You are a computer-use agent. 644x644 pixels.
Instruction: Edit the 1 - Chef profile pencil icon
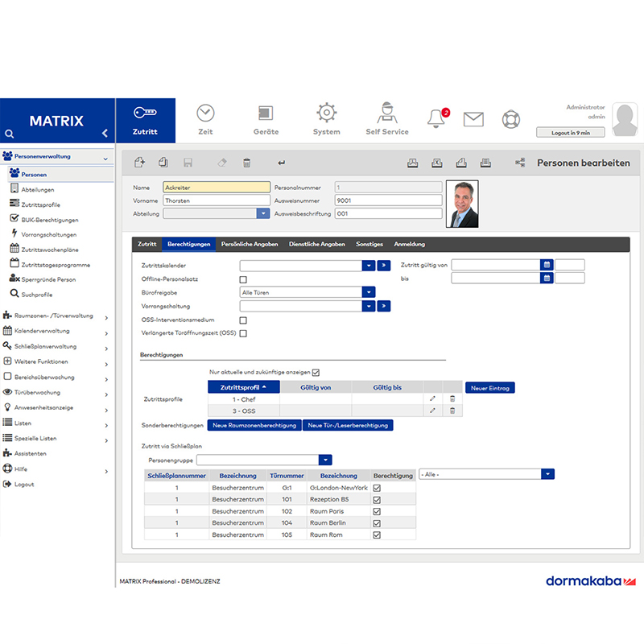[x=432, y=398]
